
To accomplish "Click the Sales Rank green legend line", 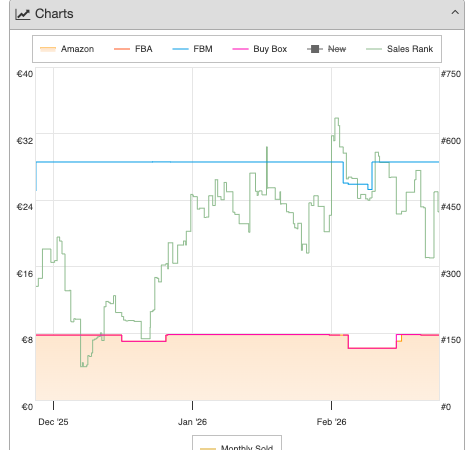I will (x=374, y=49).
